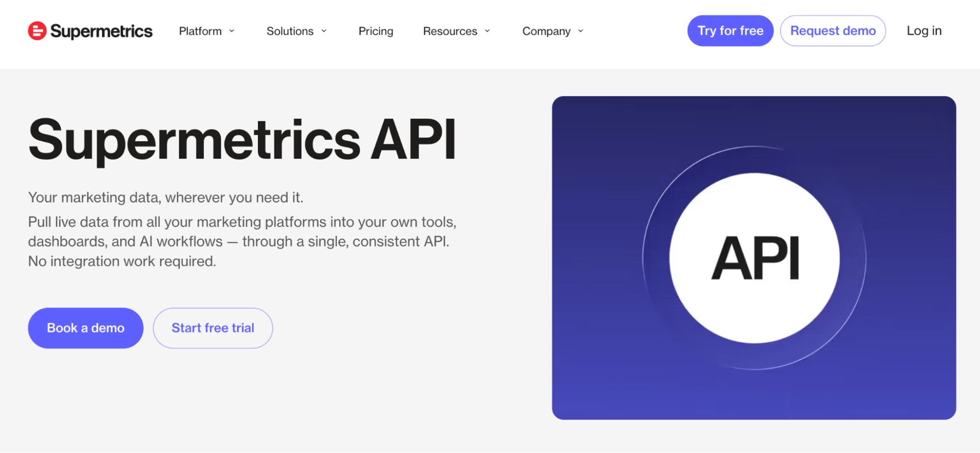Open the Resources menu
The image size is (980, 453).
coord(450,31)
